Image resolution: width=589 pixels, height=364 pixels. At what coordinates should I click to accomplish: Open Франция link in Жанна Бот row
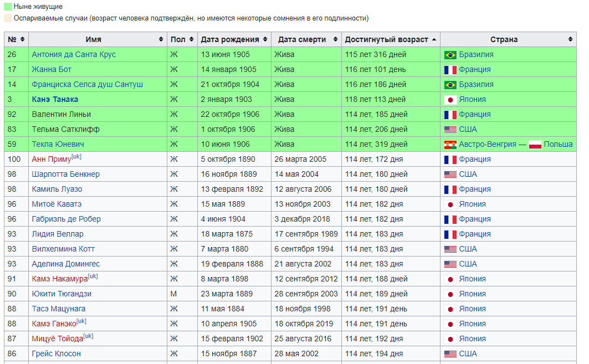475,69
